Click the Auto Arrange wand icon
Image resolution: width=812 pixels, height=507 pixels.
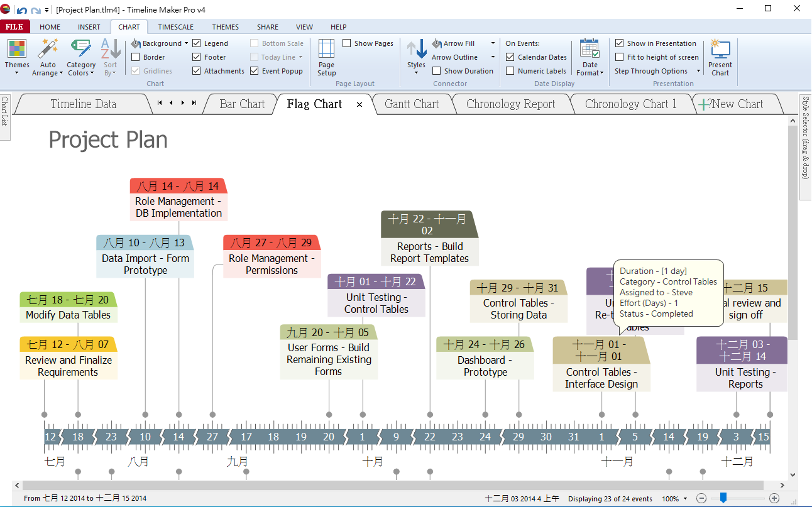coord(48,49)
